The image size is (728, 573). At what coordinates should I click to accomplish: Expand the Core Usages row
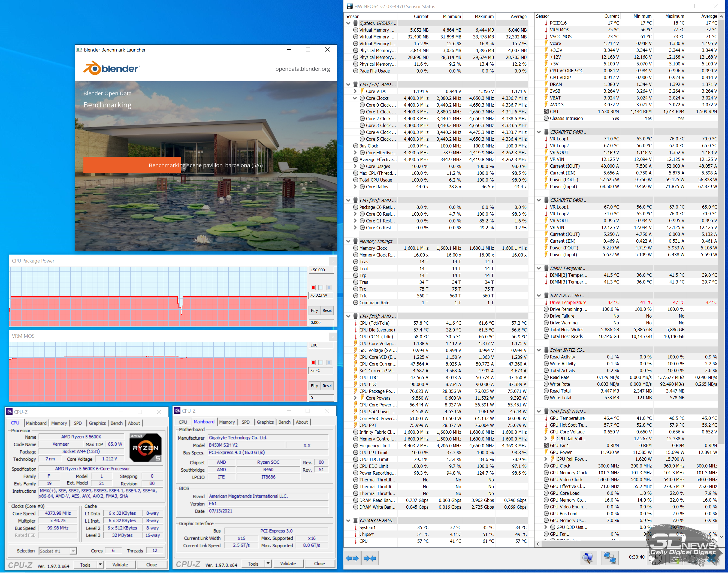(x=355, y=166)
